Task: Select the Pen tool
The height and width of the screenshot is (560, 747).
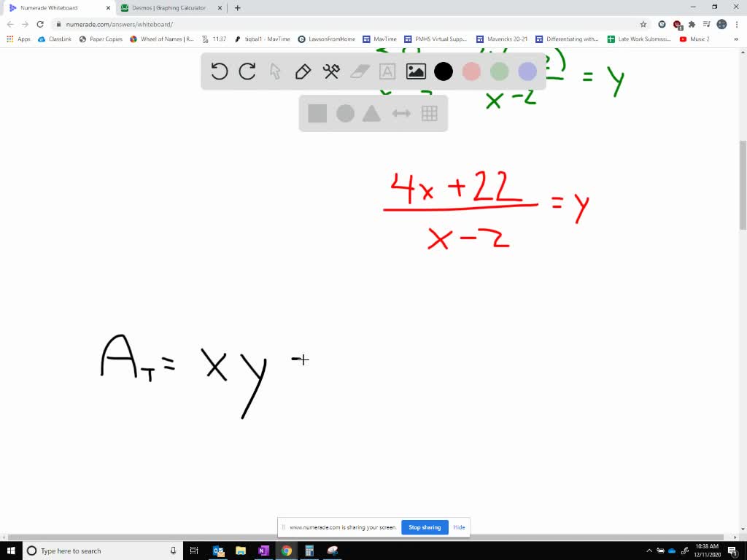Action: pyautogui.click(x=302, y=71)
